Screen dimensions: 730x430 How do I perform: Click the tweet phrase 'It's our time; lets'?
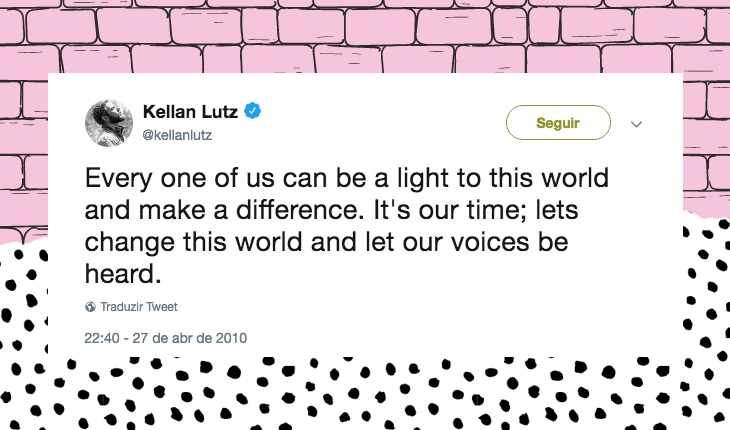click(x=476, y=209)
